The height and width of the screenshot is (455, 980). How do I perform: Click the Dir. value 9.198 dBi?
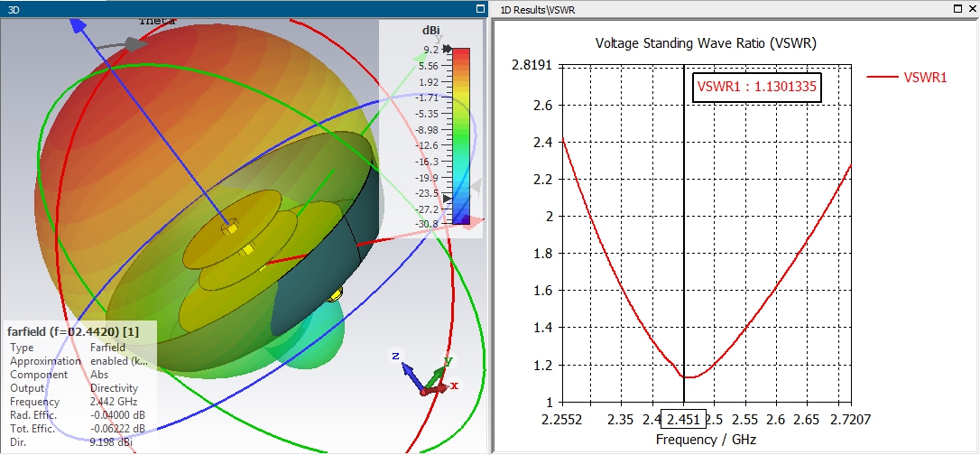click(111, 442)
